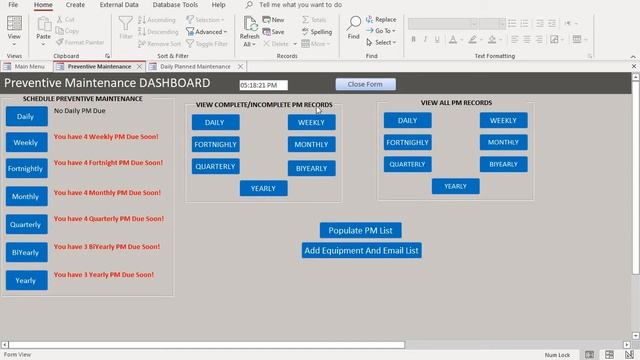Click 'You have 4 Weekly PM Due Soon!' text
This screenshot has height=360, width=640.
(106, 137)
